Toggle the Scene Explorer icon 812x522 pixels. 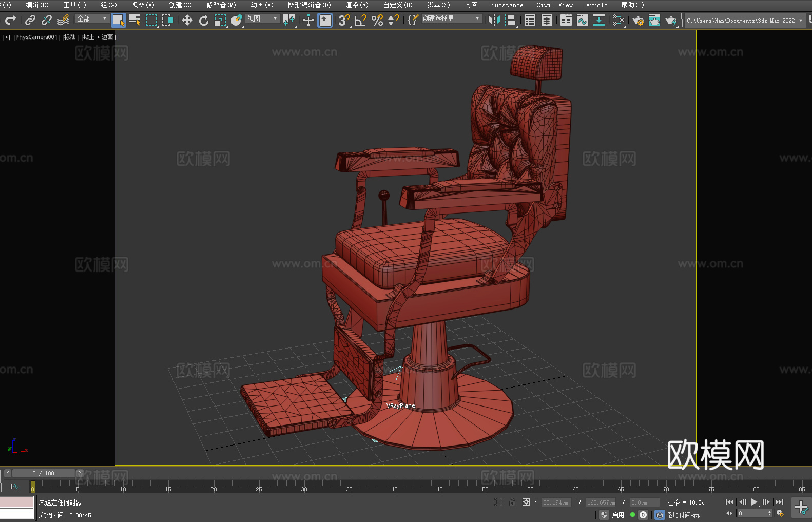pos(530,20)
